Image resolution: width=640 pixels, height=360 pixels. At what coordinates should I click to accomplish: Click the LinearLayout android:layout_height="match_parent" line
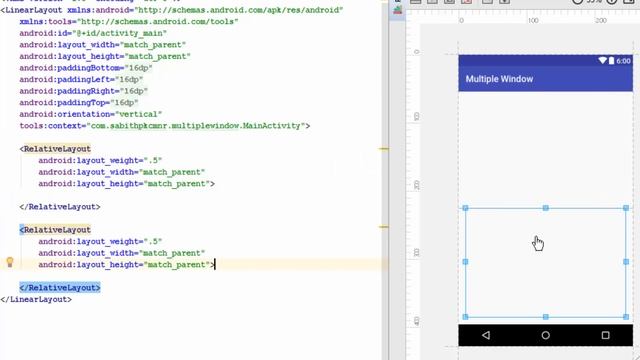(x=105, y=56)
